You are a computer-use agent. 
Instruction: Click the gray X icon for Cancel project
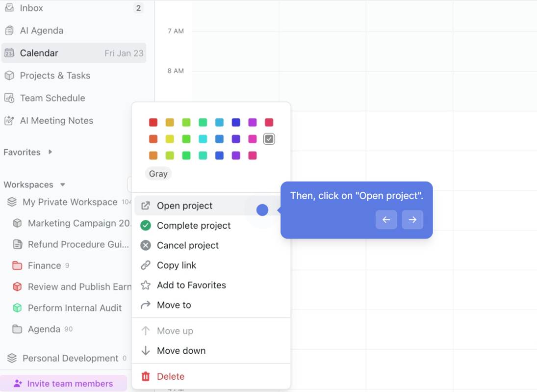coord(146,245)
